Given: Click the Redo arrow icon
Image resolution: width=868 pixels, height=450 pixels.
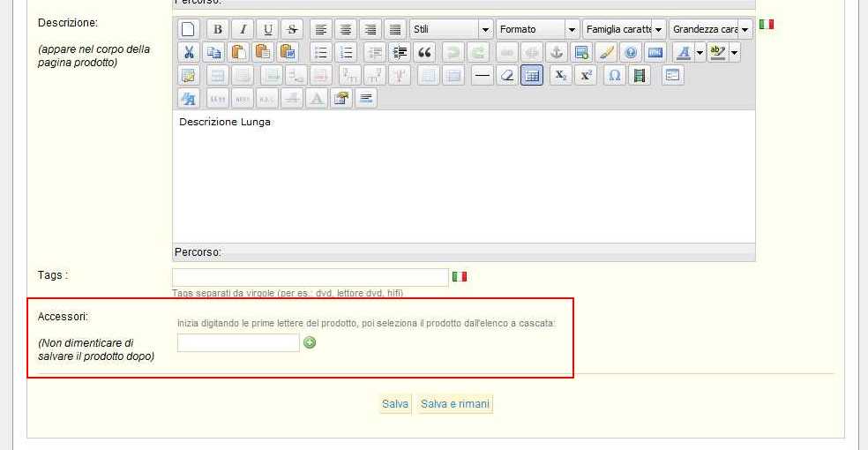Looking at the screenshot, I should point(478,53).
